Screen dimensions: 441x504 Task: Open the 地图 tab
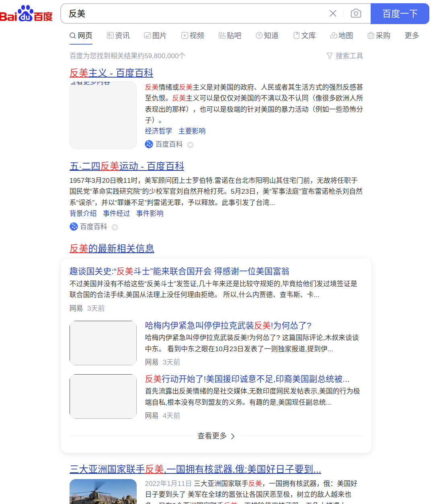click(x=342, y=36)
